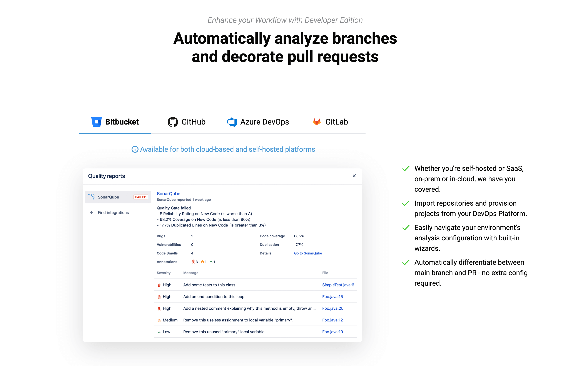The image size is (588, 366).
Task: Click Find integrations in the sidebar
Action: pos(113,213)
